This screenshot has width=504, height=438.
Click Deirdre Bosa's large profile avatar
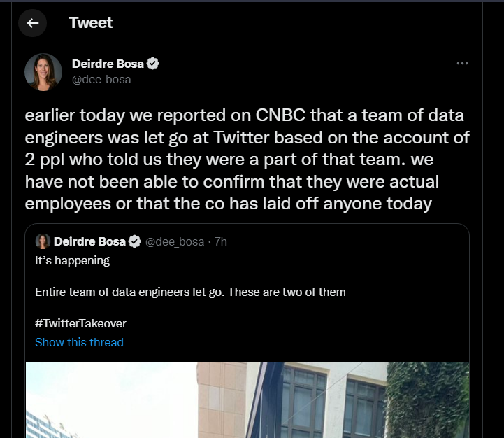pyautogui.click(x=43, y=72)
